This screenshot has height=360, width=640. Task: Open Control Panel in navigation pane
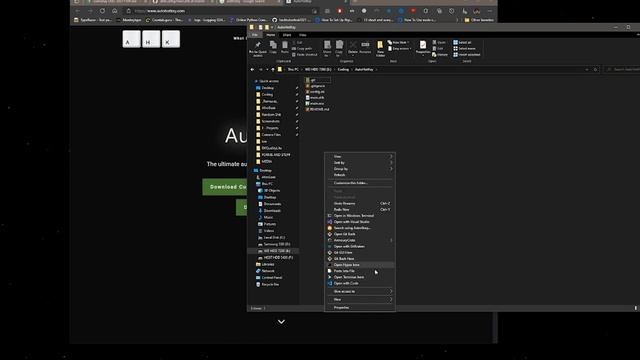click(x=269, y=278)
